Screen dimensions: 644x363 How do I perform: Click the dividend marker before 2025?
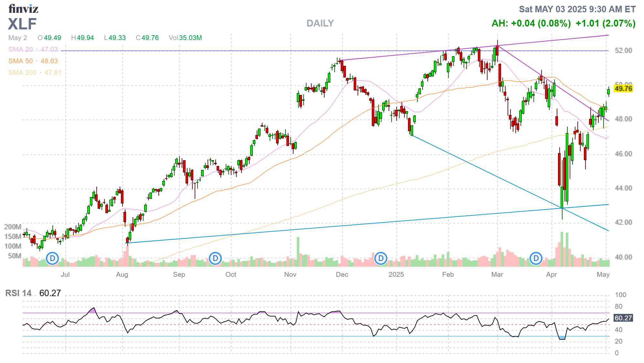pos(381,258)
